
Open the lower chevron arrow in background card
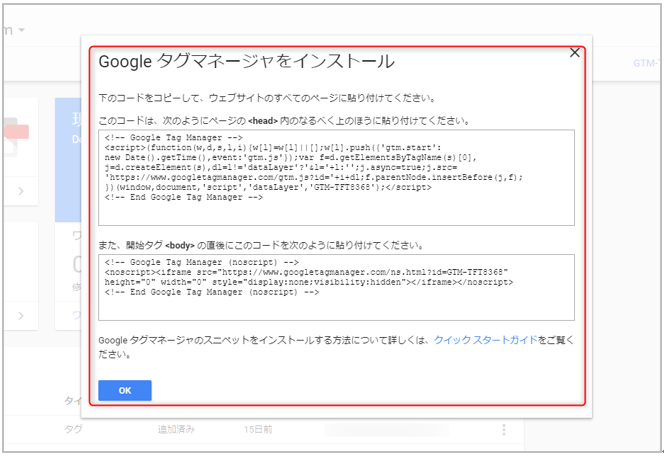click(x=21, y=316)
